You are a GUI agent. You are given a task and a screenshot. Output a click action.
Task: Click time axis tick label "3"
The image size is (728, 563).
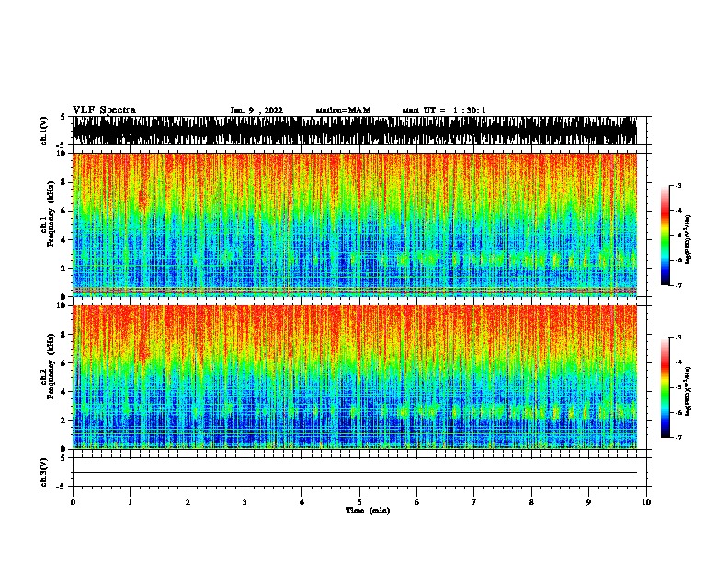(245, 502)
